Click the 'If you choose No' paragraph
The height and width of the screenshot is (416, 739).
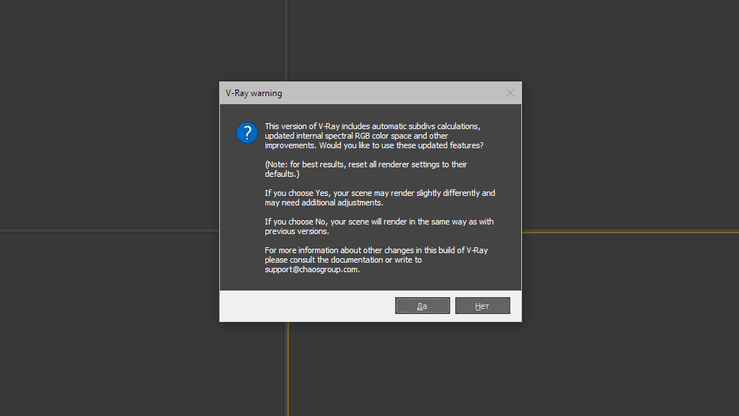click(x=379, y=226)
